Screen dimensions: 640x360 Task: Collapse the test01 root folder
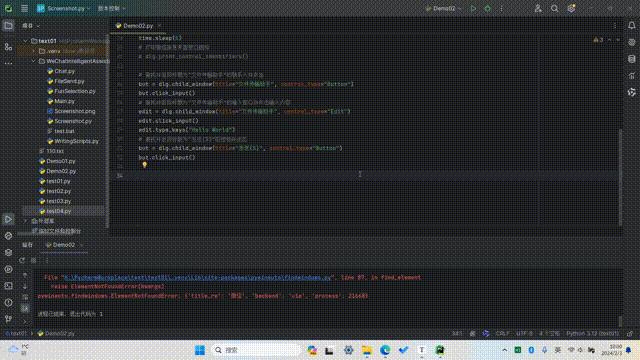tap(25, 41)
